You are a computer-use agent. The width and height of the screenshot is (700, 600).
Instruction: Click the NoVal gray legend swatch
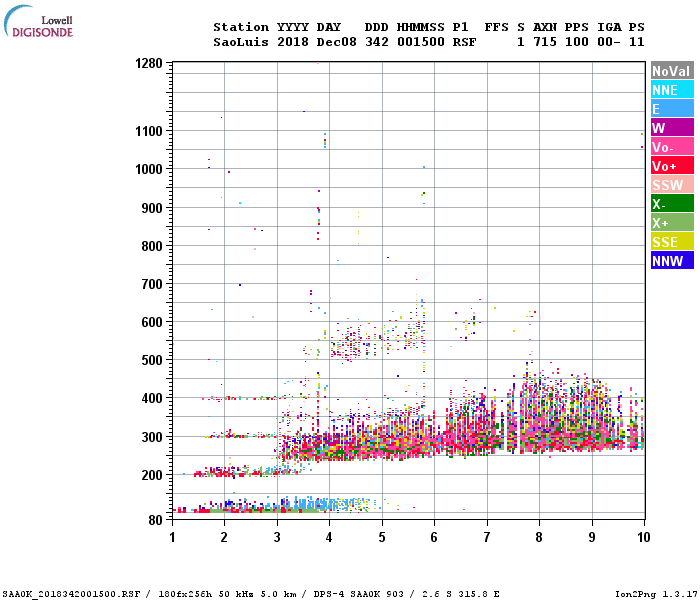(672, 71)
